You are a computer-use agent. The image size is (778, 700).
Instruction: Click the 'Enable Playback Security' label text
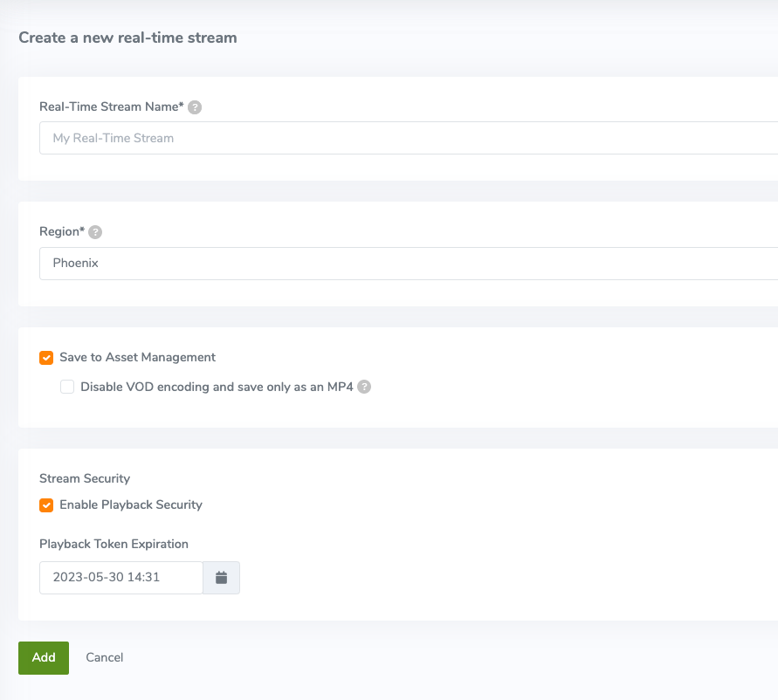point(131,504)
